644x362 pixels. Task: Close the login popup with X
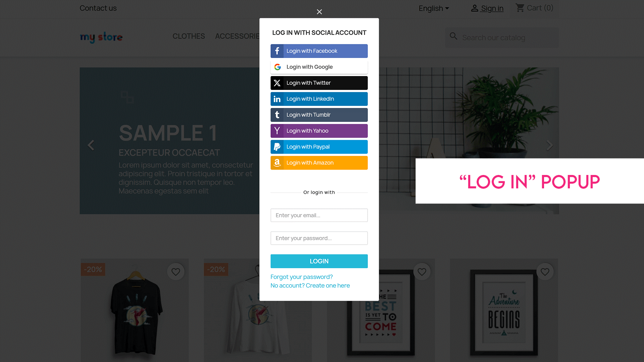pos(319,12)
